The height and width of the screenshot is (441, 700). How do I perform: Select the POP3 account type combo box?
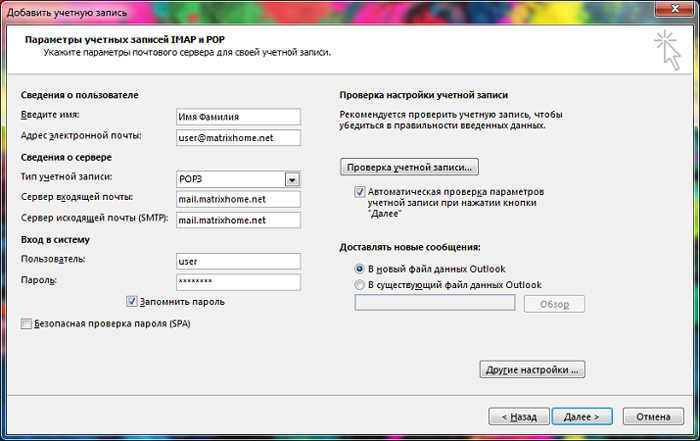(238, 179)
